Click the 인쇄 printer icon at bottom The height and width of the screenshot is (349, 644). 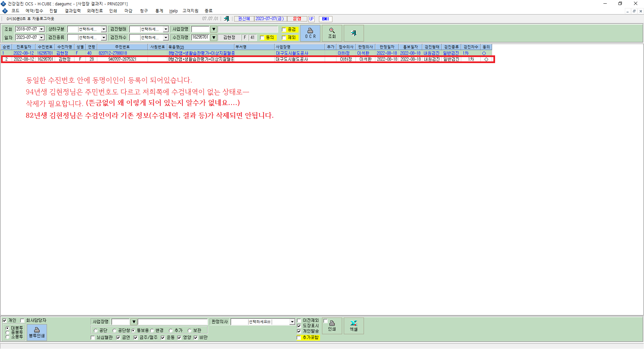332,326
